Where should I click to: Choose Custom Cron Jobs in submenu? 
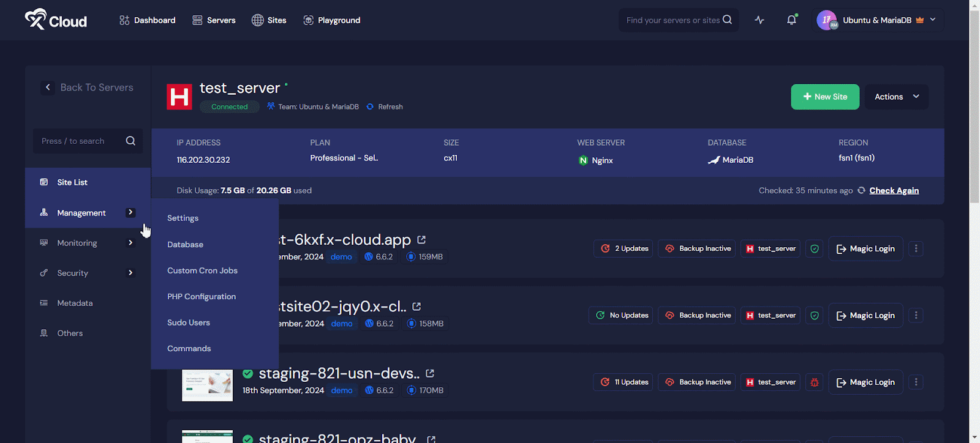(202, 270)
